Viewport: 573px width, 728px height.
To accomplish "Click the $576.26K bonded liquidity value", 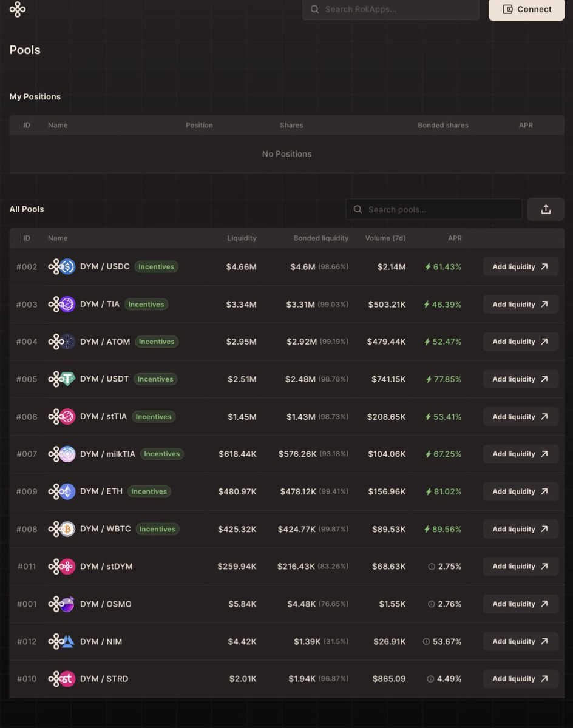I will tap(297, 454).
